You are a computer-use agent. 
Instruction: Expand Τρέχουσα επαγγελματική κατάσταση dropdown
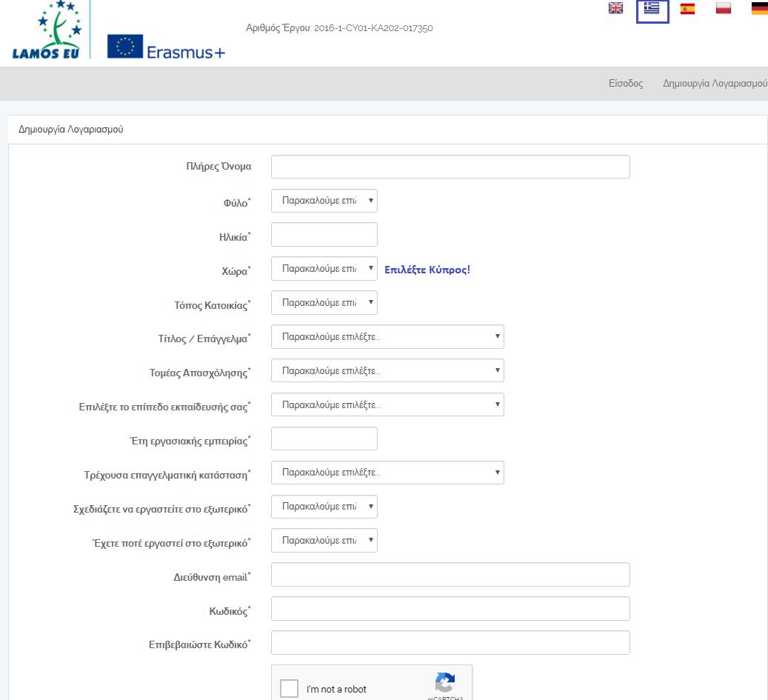[x=387, y=473]
